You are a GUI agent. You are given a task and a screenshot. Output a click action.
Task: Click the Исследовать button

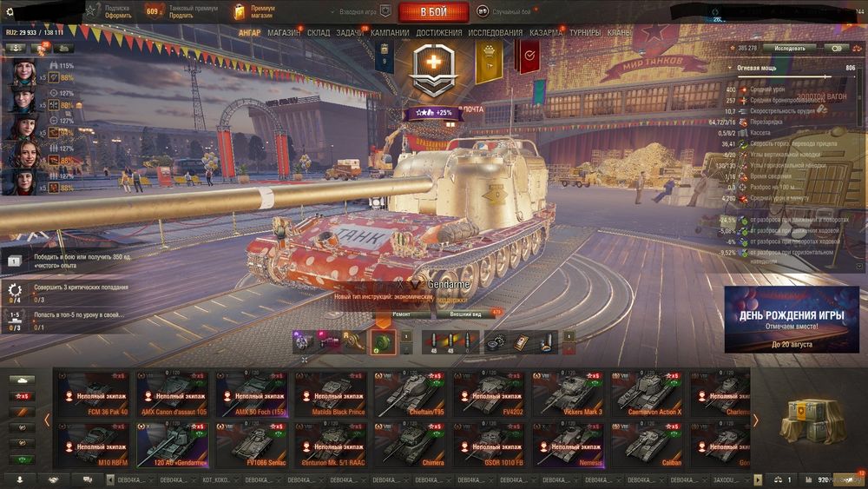(x=789, y=48)
